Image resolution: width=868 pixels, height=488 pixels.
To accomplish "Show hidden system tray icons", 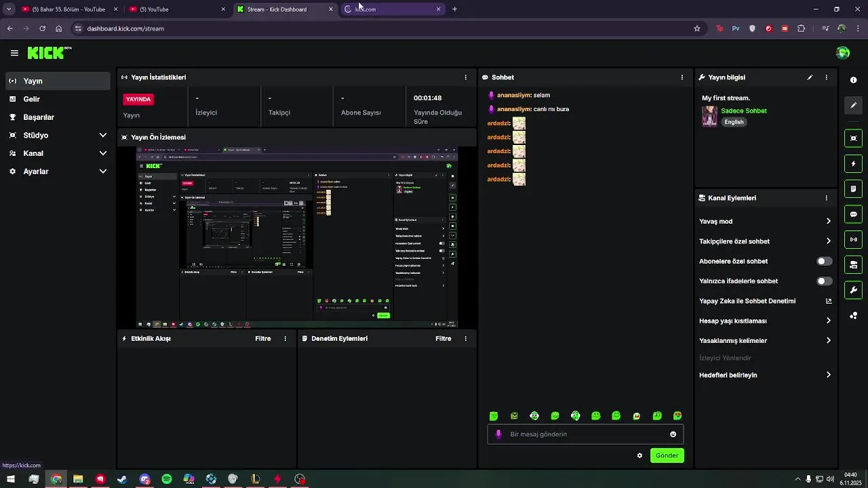I will (x=797, y=479).
